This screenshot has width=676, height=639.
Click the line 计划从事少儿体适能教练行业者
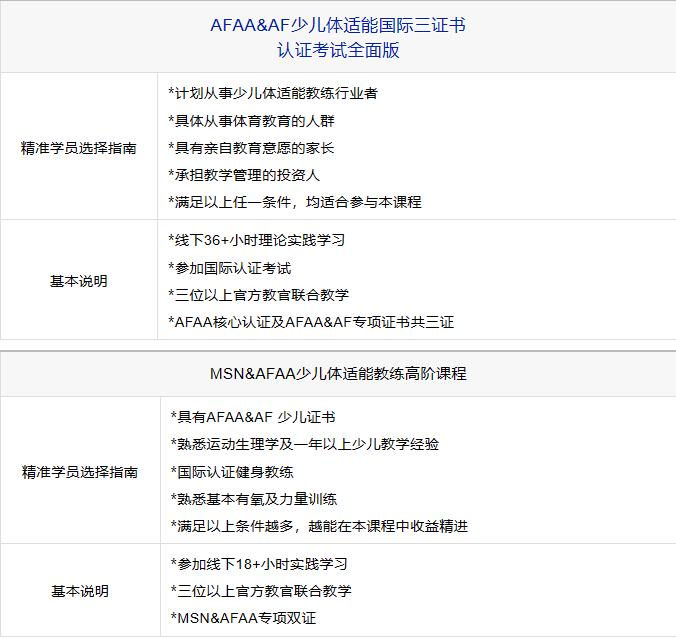coord(273,93)
